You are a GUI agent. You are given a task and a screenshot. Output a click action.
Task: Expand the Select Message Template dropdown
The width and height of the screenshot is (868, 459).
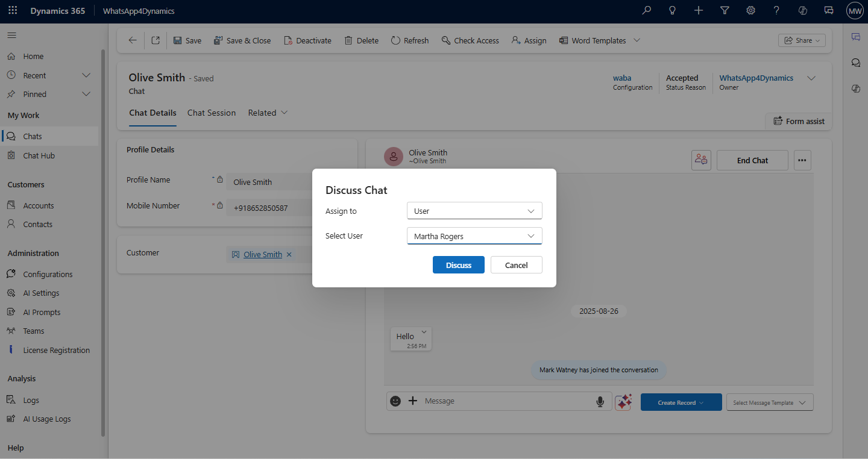coord(769,402)
